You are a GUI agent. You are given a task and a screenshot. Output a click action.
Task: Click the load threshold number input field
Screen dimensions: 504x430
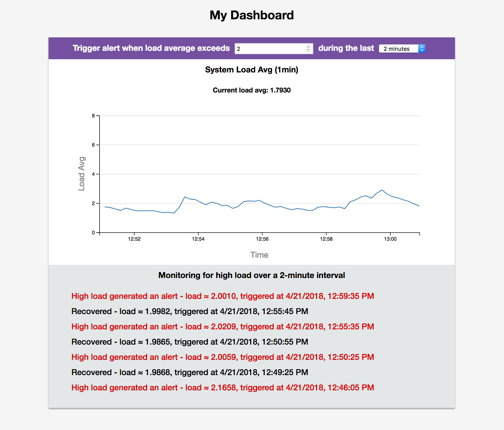pyautogui.click(x=269, y=49)
